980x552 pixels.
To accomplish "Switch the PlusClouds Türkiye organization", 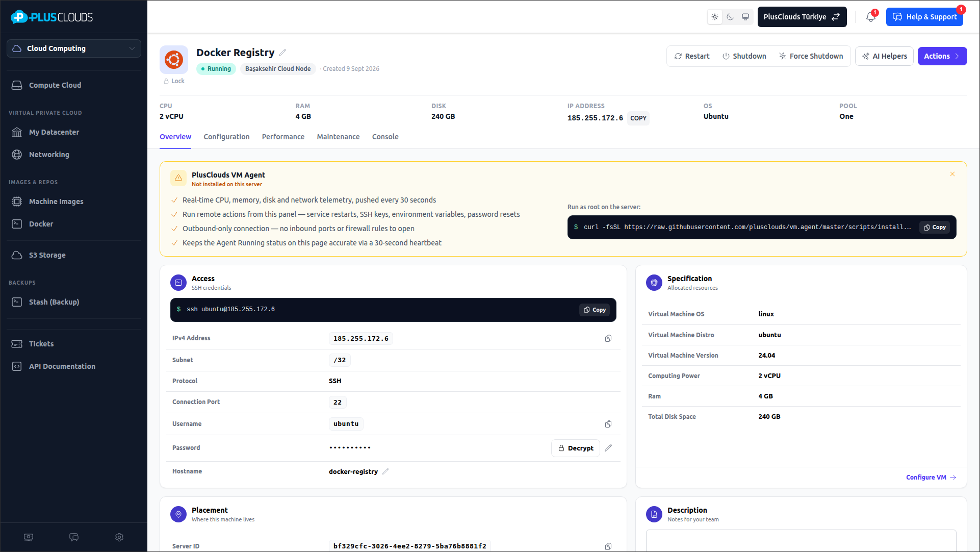I will click(802, 17).
